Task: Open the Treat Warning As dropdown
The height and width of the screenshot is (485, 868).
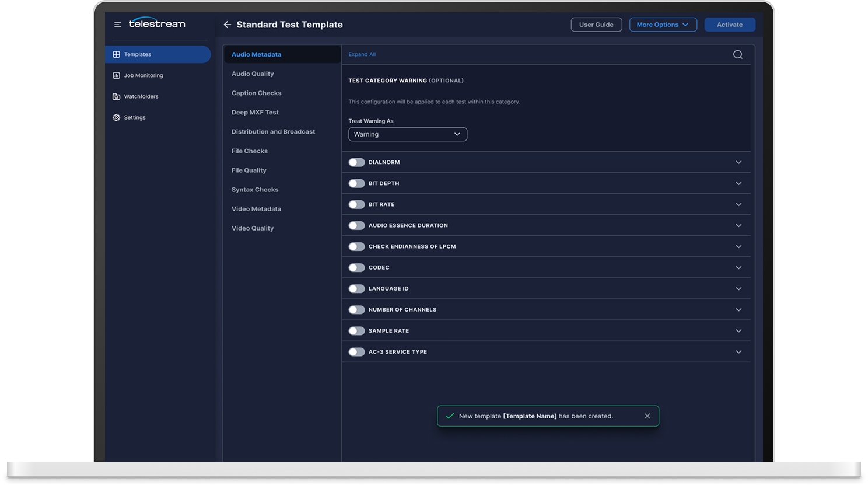Action: tap(408, 134)
